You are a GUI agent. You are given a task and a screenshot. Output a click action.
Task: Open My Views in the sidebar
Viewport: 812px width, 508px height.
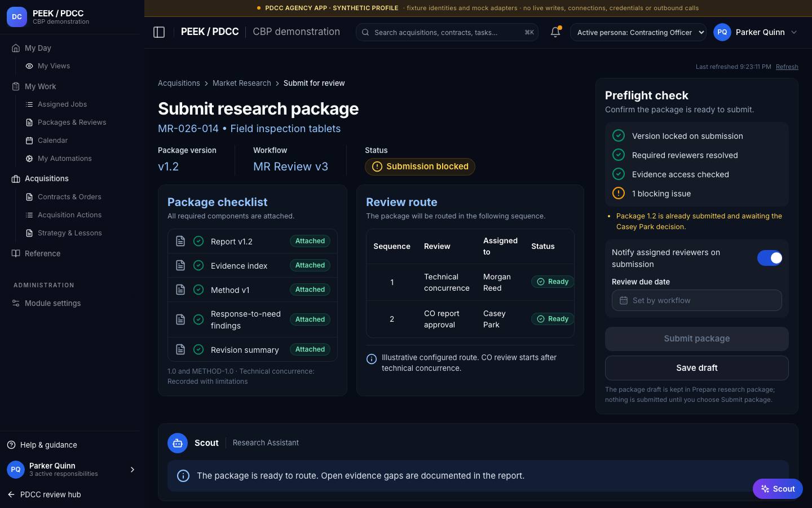pyautogui.click(x=54, y=66)
